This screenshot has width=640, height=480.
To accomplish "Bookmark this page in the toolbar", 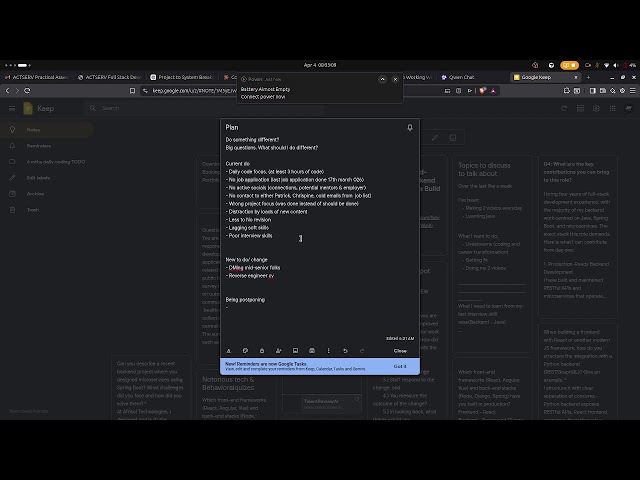I will coord(132,91).
